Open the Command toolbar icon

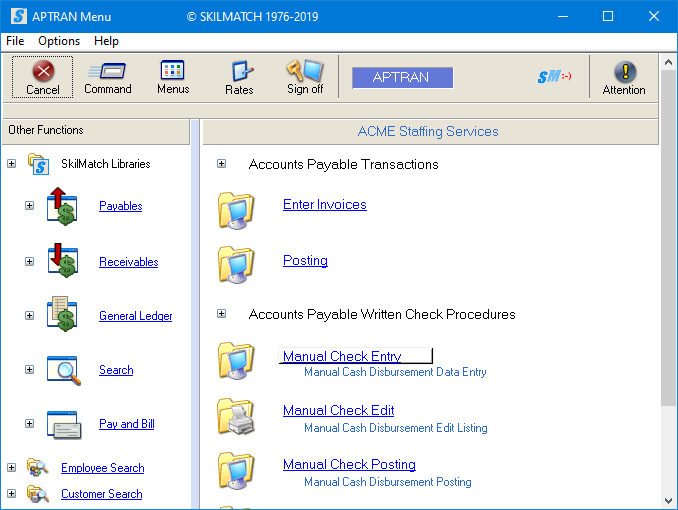(107, 71)
